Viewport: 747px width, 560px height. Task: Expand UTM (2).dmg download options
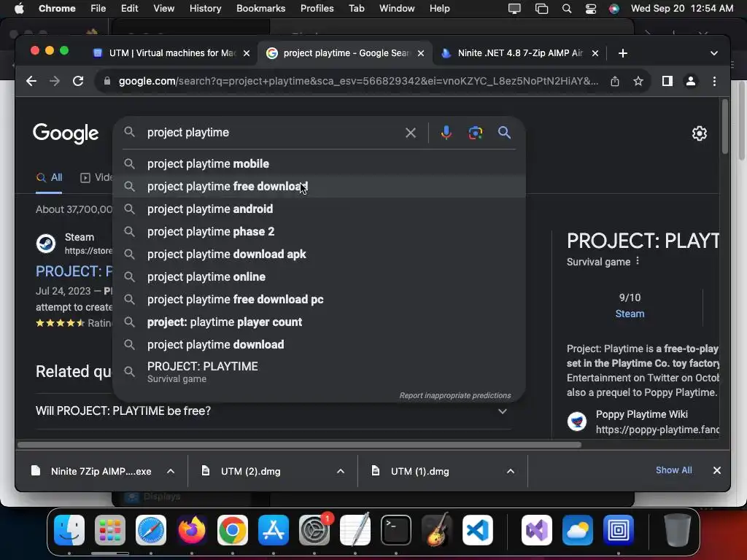(341, 472)
